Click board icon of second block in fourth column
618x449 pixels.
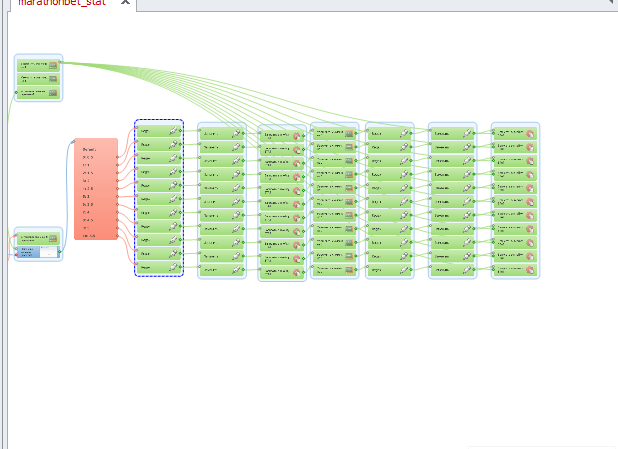tap(349, 147)
